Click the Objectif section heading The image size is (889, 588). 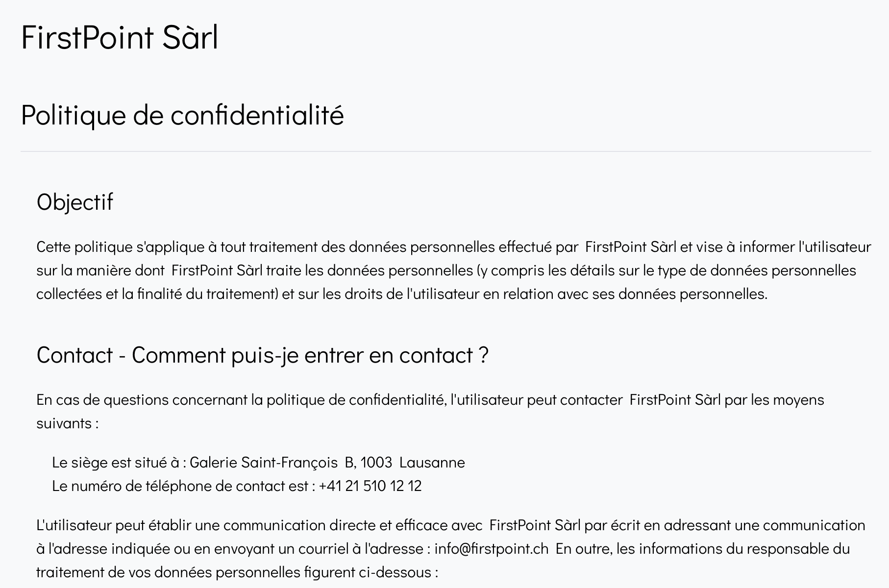pyautogui.click(x=75, y=202)
